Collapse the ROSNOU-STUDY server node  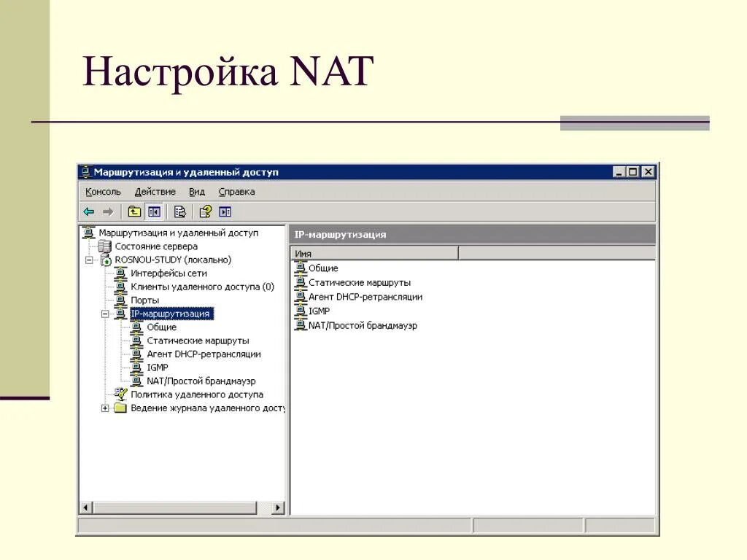[89, 260]
